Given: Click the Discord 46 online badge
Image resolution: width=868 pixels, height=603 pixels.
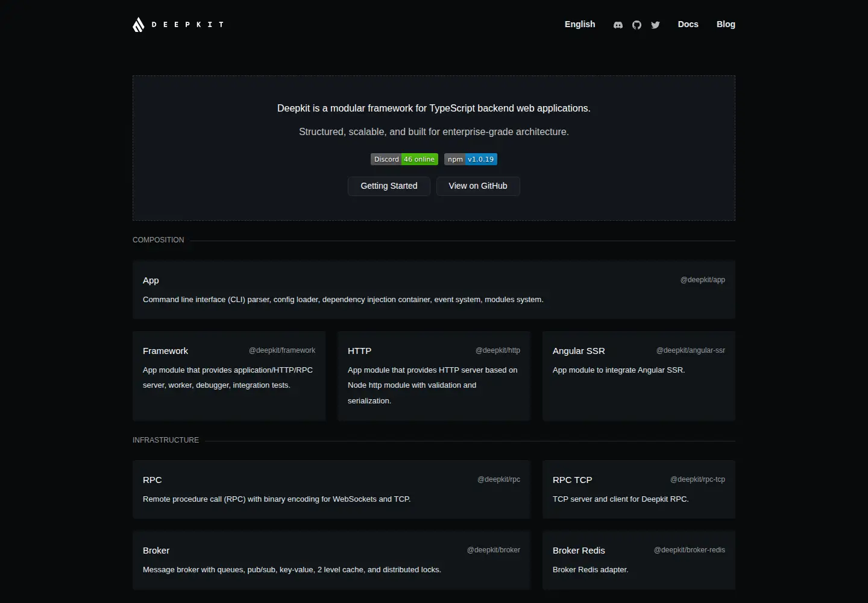Looking at the screenshot, I should [404, 159].
